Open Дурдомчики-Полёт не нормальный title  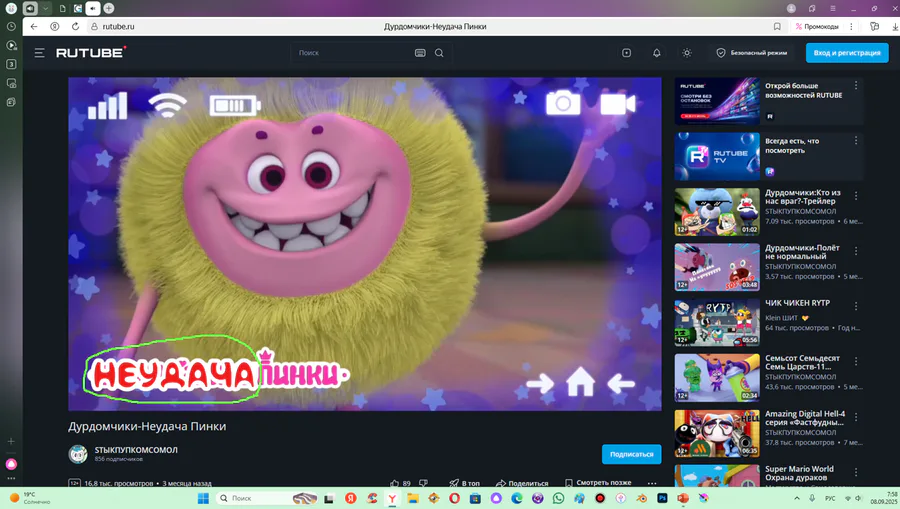click(802, 252)
